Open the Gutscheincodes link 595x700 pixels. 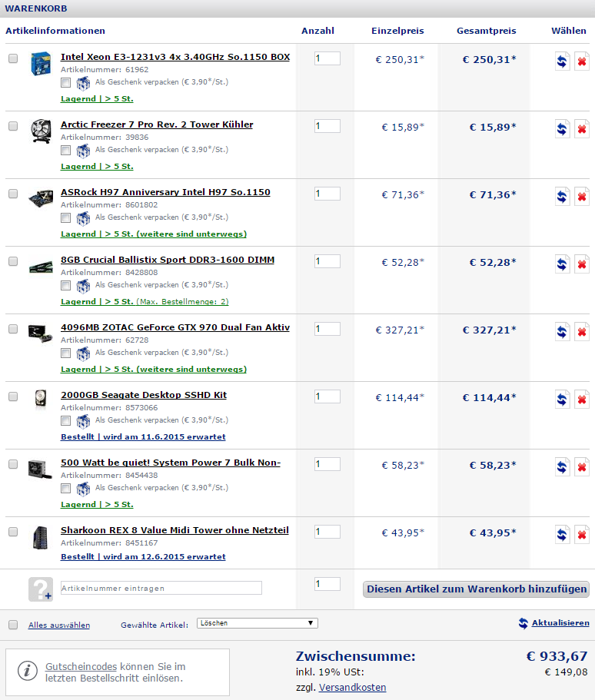[x=81, y=666]
